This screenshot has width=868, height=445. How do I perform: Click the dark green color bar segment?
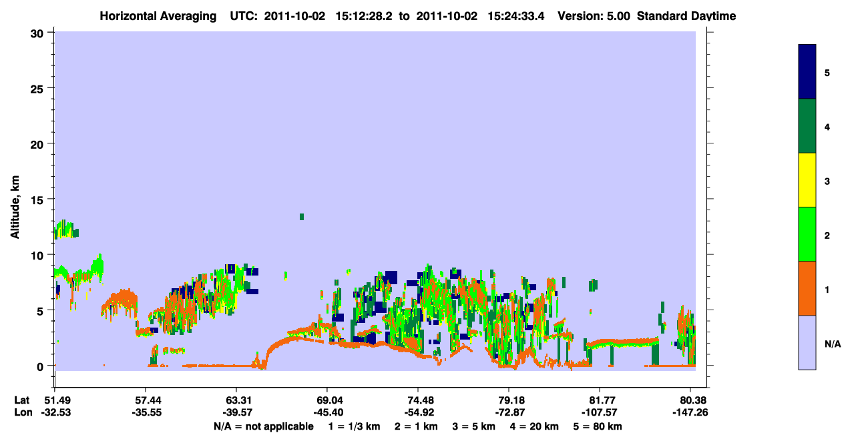[x=807, y=126]
